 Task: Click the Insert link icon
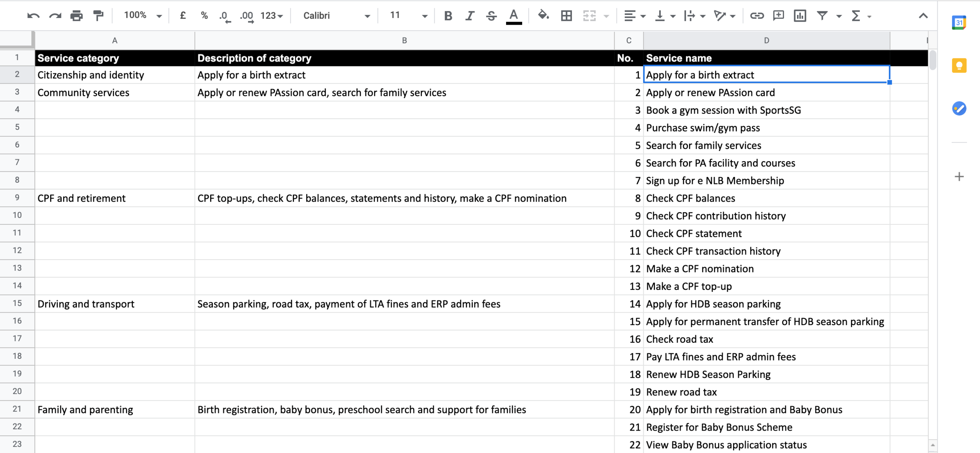[x=757, y=16]
